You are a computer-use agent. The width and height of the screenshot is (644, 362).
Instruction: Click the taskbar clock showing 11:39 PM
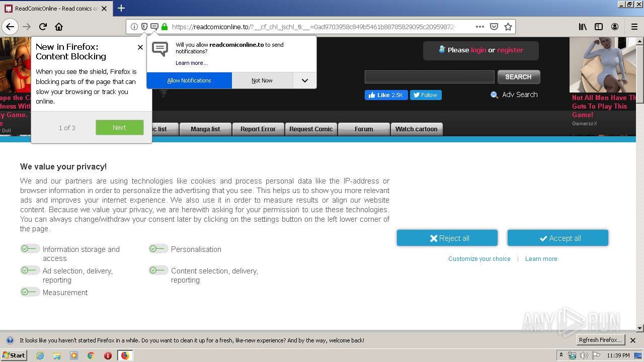[618, 355]
